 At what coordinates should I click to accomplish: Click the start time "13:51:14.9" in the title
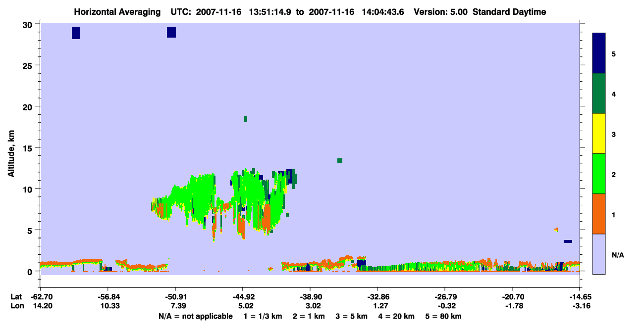point(271,12)
